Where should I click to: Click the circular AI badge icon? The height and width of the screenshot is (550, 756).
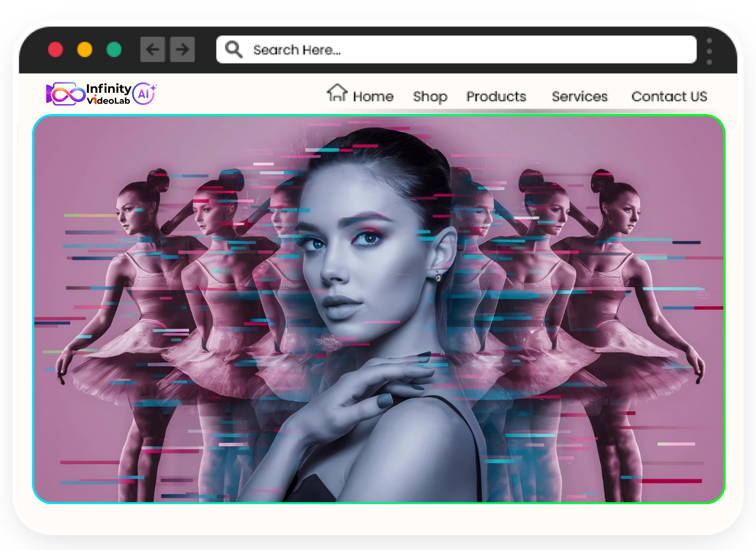click(144, 93)
